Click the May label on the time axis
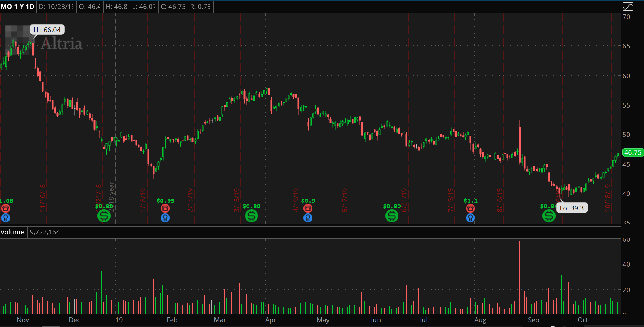 (x=323, y=320)
